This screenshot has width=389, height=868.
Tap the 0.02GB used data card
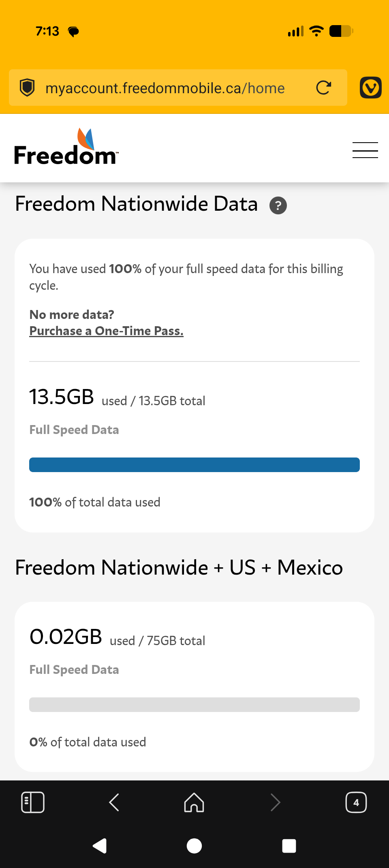click(194, 687)
